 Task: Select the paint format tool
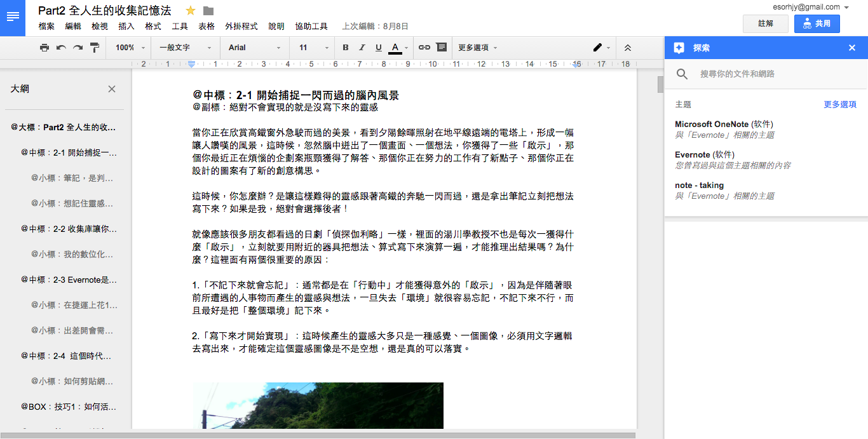(x=95, y=48)
